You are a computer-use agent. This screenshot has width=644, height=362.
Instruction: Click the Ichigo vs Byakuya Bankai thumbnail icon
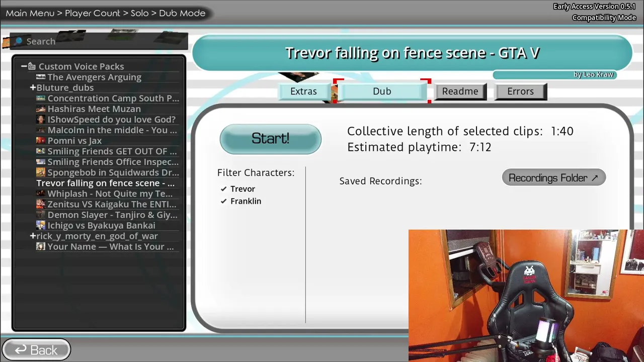click(41, 225)
